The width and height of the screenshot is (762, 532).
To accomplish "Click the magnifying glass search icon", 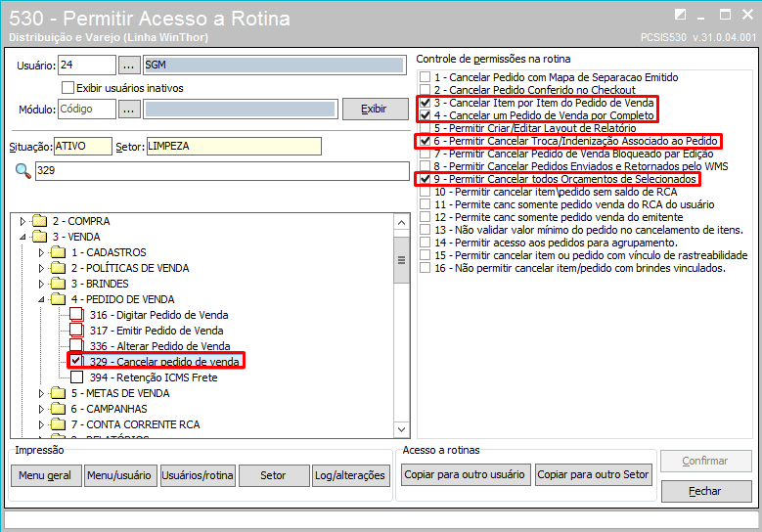I will [x=22, y=171].
